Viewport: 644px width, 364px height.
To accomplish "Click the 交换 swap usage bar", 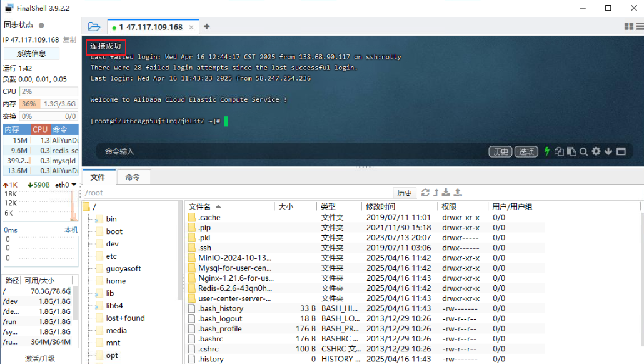I will 49,116.
